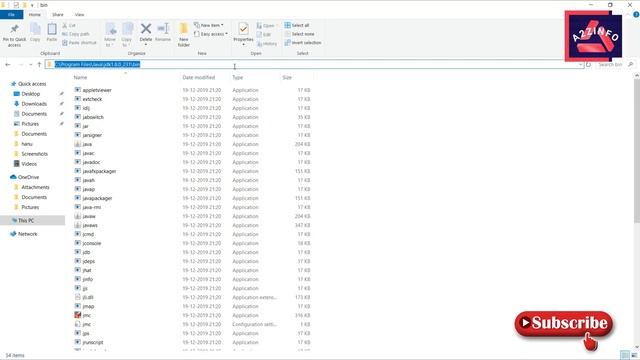Click Paste shortcut command

pyautogui.click(x=80, y=42)
